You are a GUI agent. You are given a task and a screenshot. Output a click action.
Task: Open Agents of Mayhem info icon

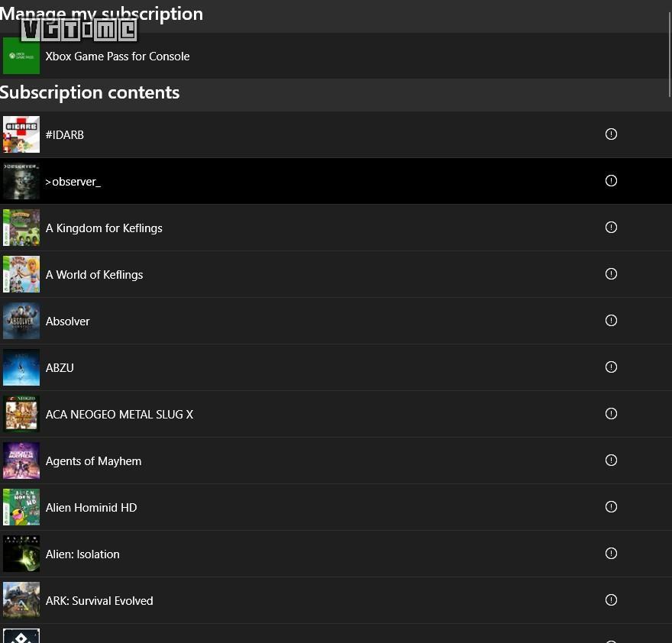[x=611, y=460]
